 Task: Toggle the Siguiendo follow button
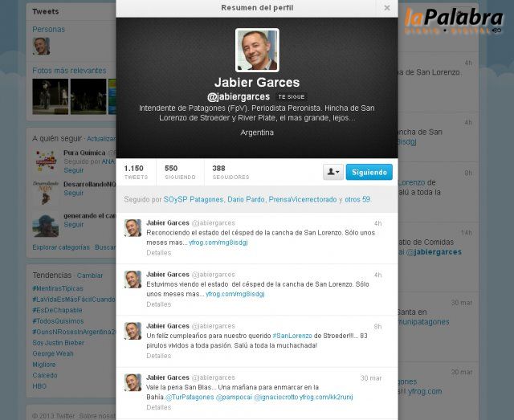369,172
